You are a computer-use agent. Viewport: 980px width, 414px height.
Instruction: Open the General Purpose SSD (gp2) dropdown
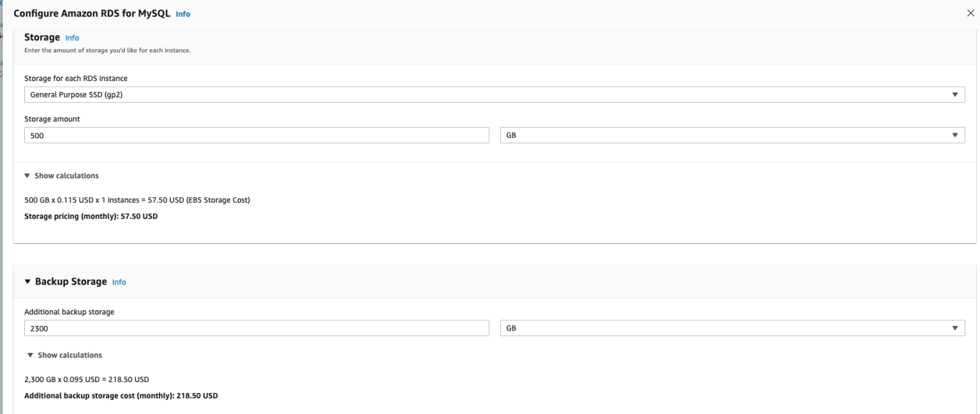pos(491,94)
